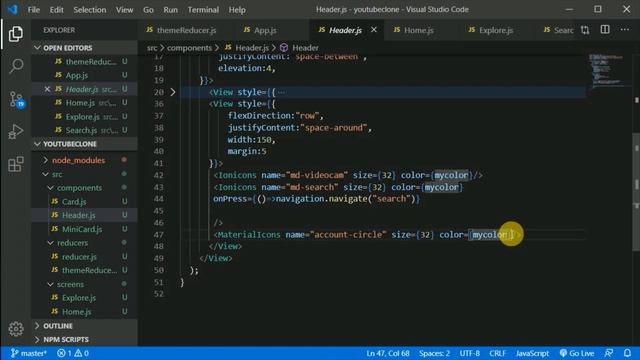Open the Terminal menu

click(x=203, y=9)
